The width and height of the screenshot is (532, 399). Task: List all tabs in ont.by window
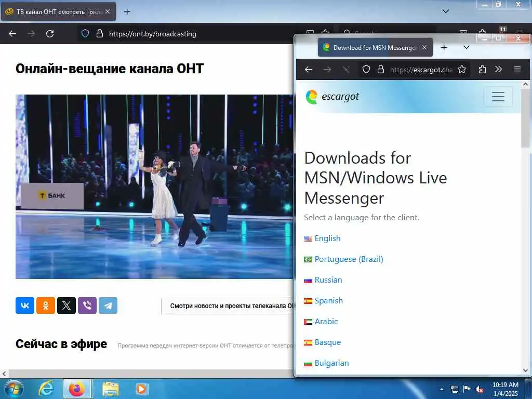(446, 11)
